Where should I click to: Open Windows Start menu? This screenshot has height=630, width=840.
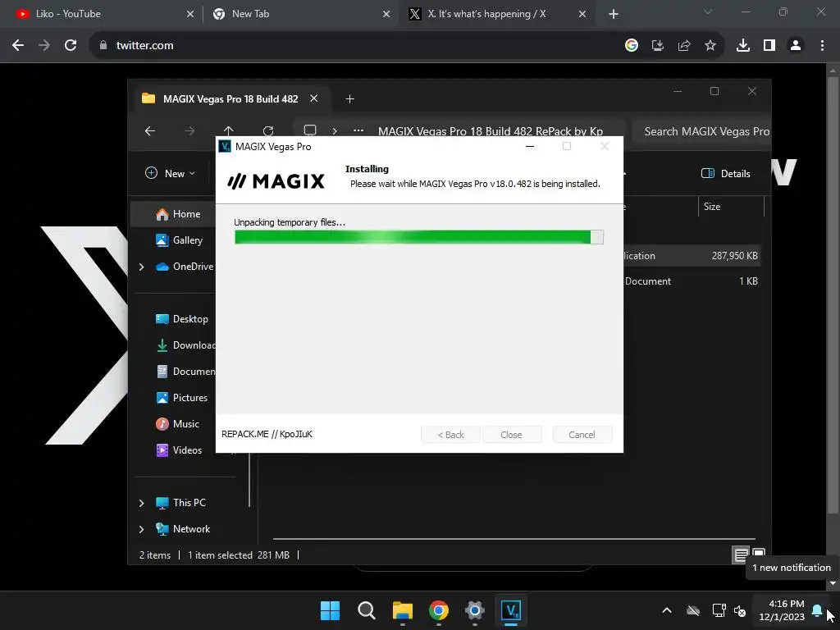(x=330, y=610)
